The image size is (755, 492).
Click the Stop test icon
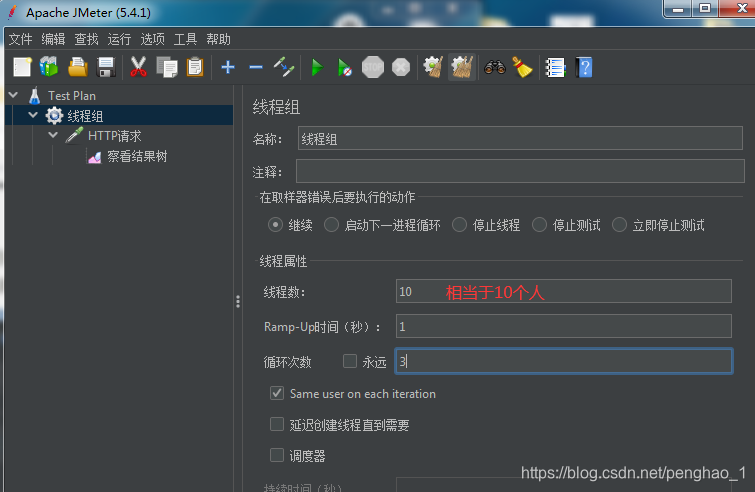coord(373,67)
